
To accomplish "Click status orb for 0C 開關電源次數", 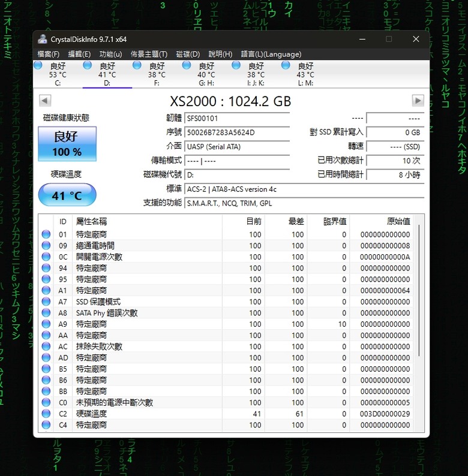I will pos(46,257).
